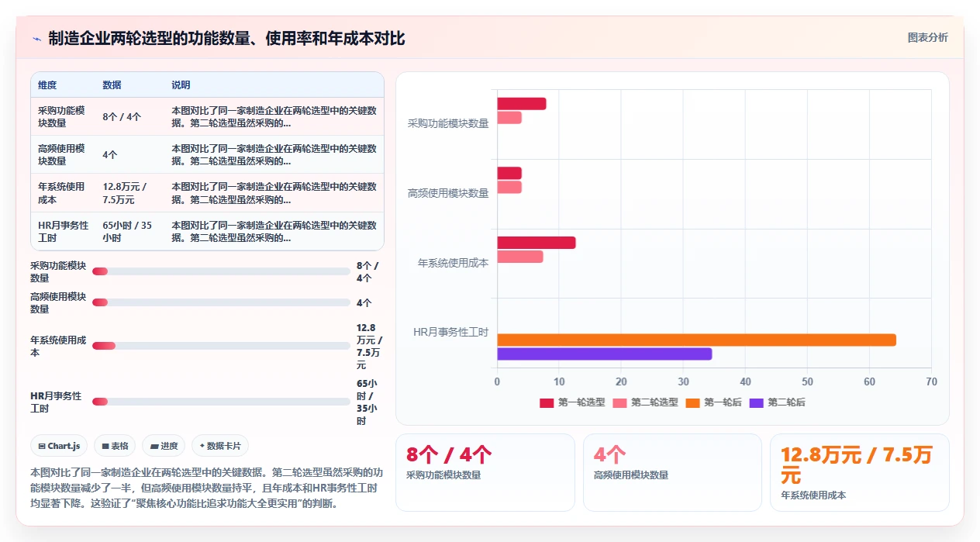The width and height of the screenshot is (980, 542).
Task: Click the chart title heading text
Action: (226, 38)
